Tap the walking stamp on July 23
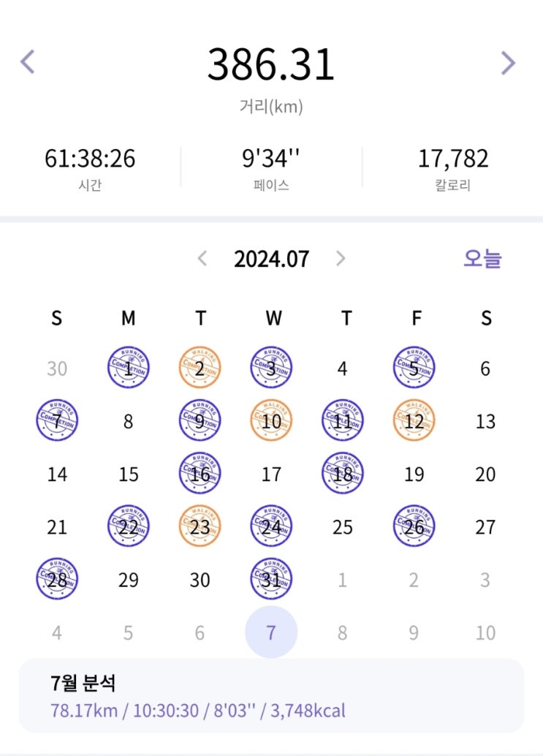 click(x=200, y=526)
